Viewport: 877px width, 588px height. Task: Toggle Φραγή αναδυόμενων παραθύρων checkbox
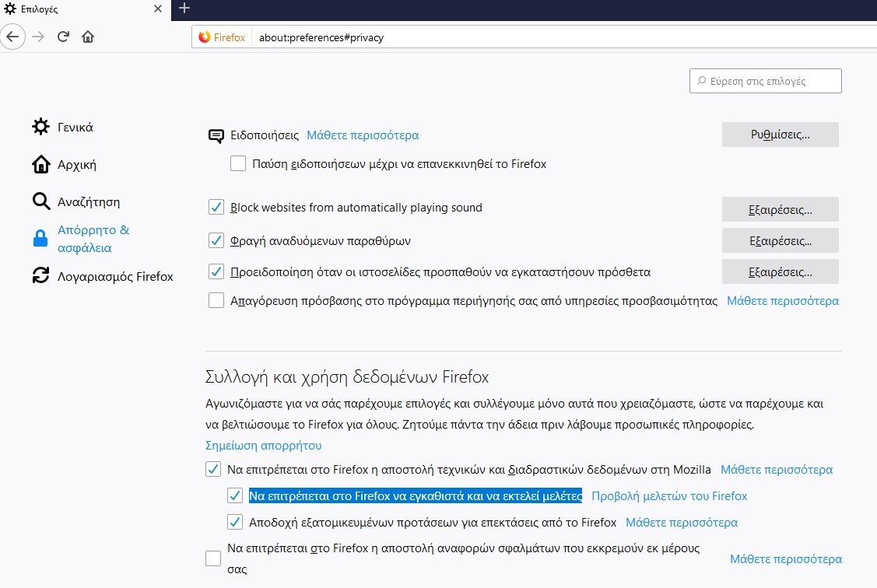(216, 240)
